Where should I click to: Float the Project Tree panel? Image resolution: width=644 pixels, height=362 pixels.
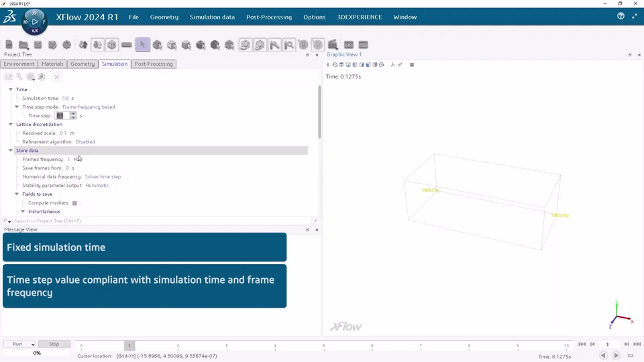click(x=308, y=54)
